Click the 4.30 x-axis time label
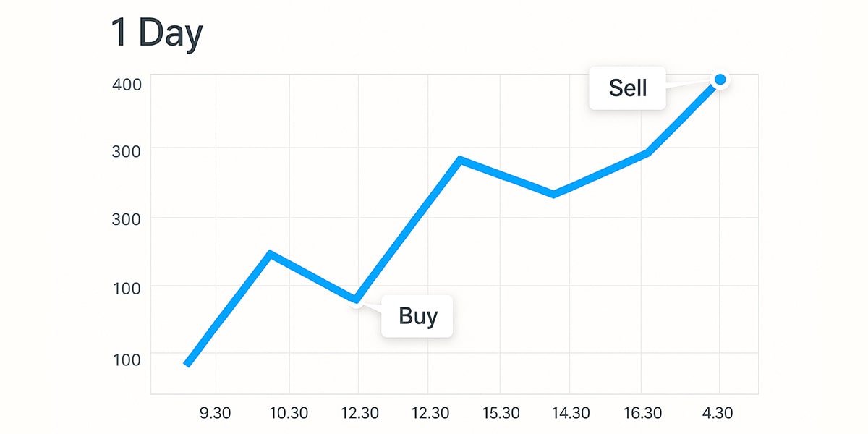868x434 pixels. coord(718,414)
